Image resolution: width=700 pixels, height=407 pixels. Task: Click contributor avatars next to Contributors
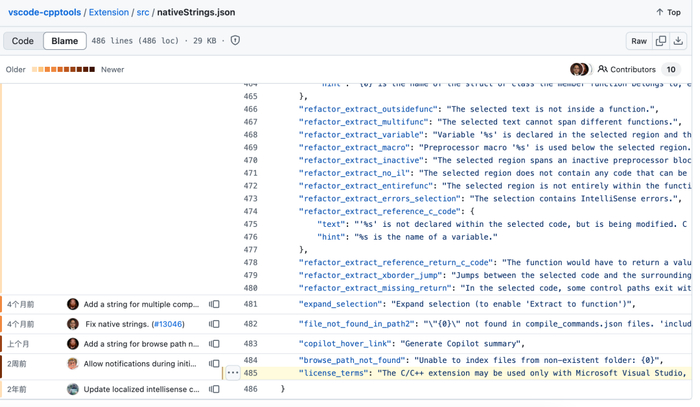(x=579, y=69)
